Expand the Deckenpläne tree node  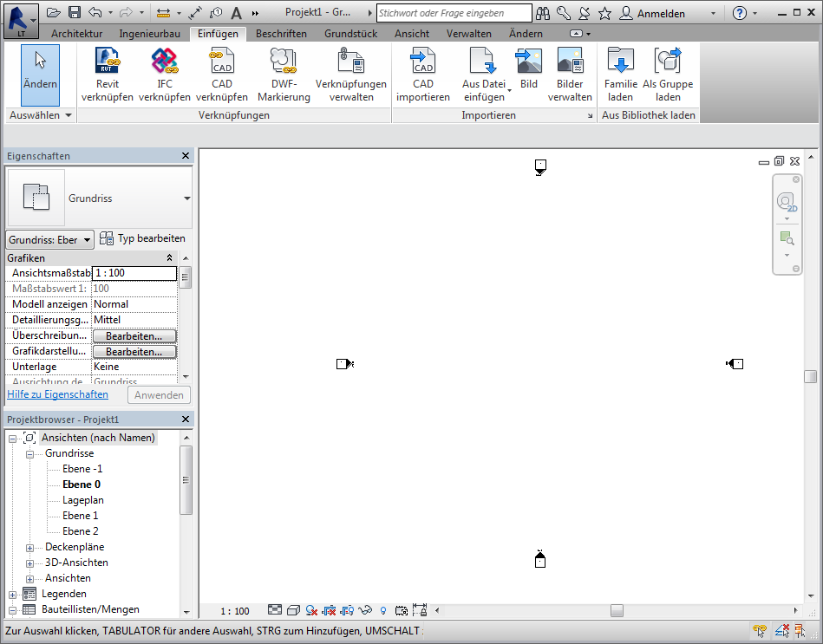(29, 548)
